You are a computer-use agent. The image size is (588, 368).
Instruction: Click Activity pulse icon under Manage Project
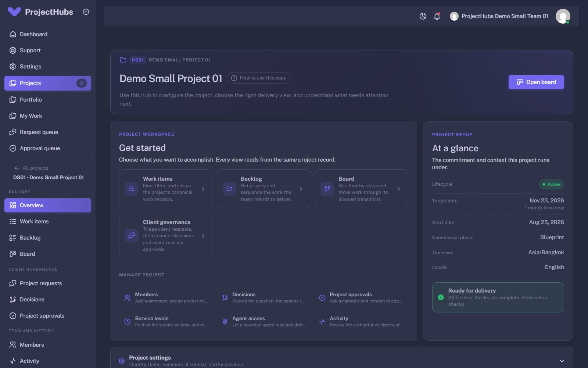(x=322, y=322)
